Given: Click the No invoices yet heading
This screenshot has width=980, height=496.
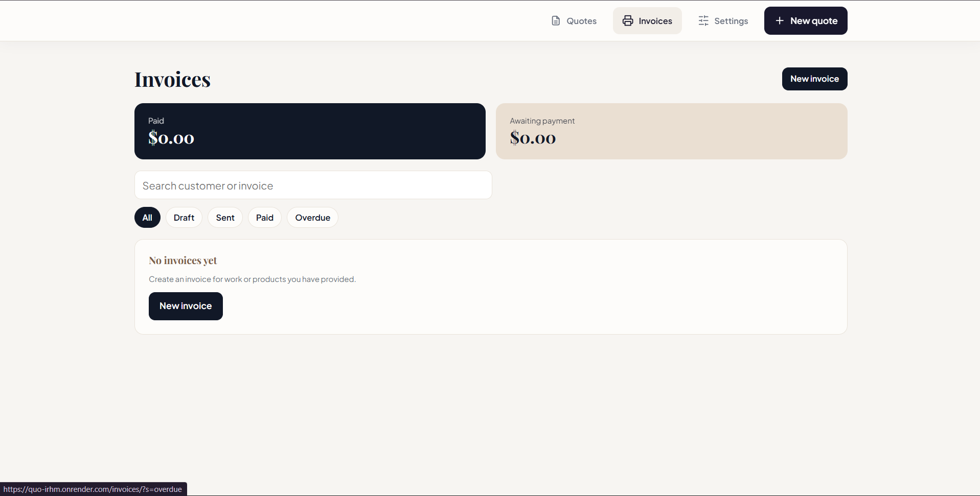Looking at the screenshot, I should [x=183, y=261].
